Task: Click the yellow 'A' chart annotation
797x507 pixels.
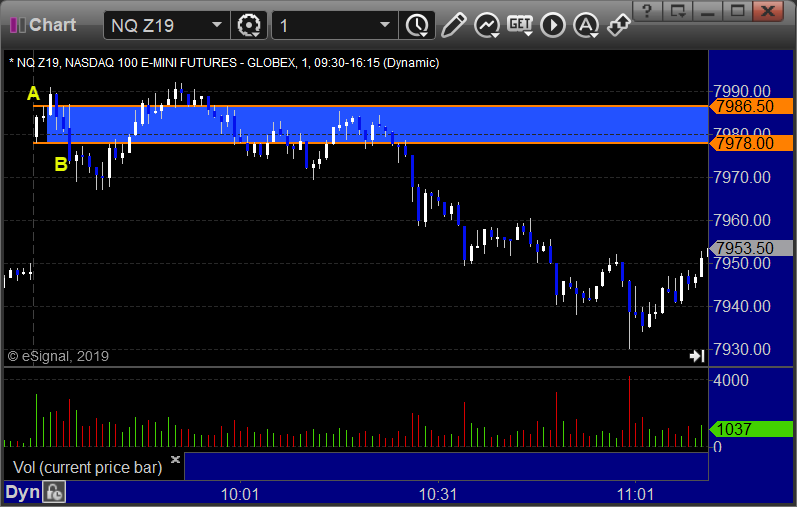Action: point(33,94)
